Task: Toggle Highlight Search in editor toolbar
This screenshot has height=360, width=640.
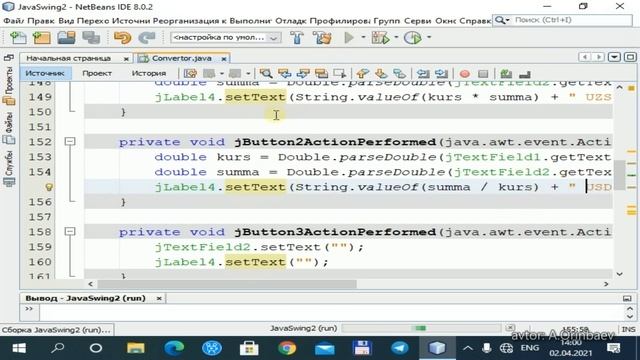Action: tap(321, 73)
